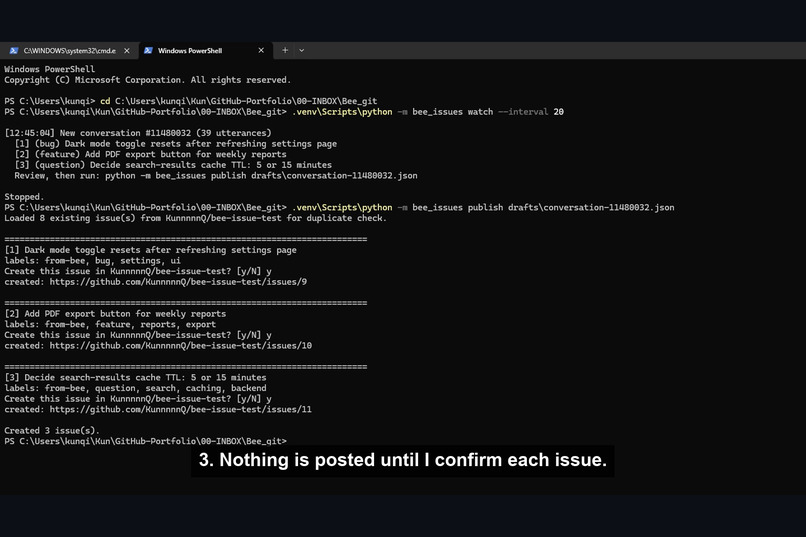806x537 pixels.
Task: Click the 'cd C:\Users\kunqi\Kun\GitHub-Portfolio' command line
Action: point(191,101)
